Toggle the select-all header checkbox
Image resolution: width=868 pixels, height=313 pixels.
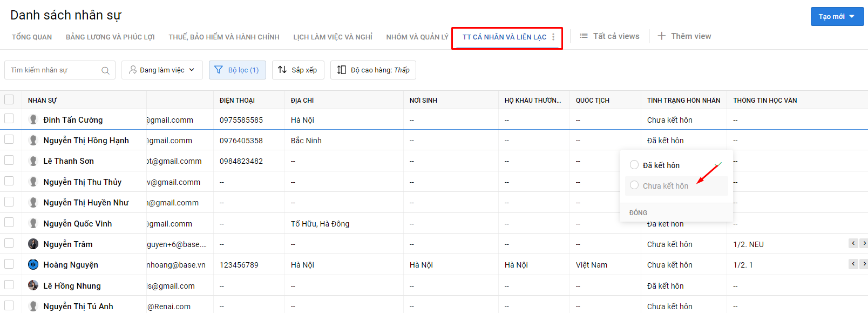pos(9,99)
